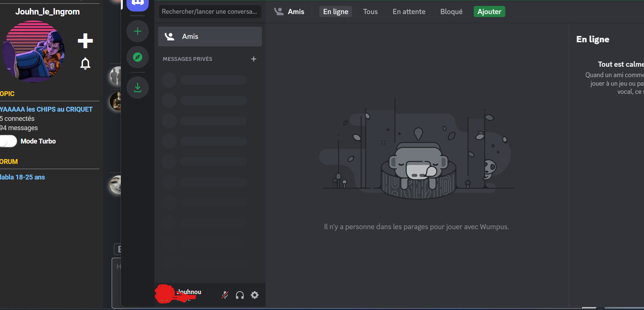Unmute the microphone icon
The width and height of the screenshot is (644, 310).
tap(225, 295)
